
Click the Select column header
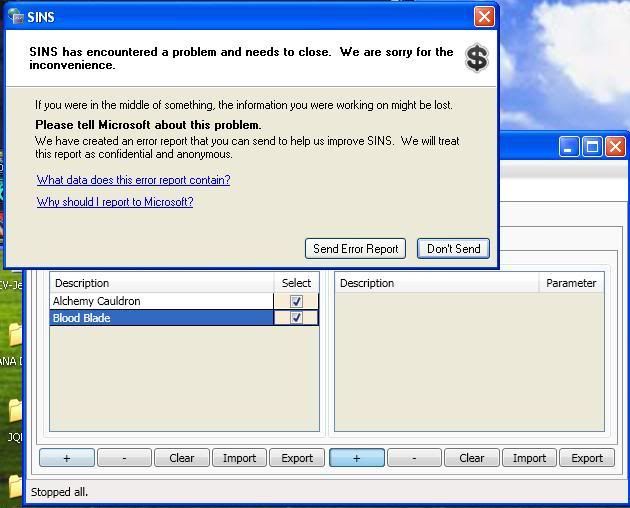(296, 283)
